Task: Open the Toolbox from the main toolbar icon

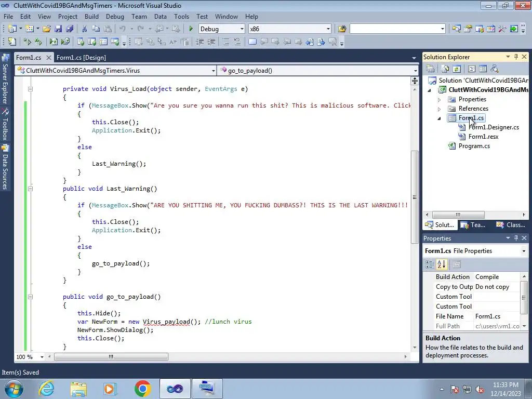Action: 491,29
